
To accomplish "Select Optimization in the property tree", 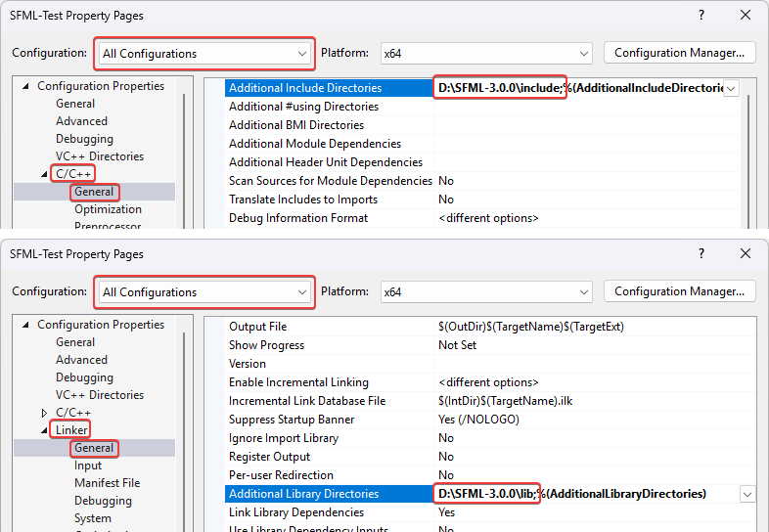I will tap(108, 209).
